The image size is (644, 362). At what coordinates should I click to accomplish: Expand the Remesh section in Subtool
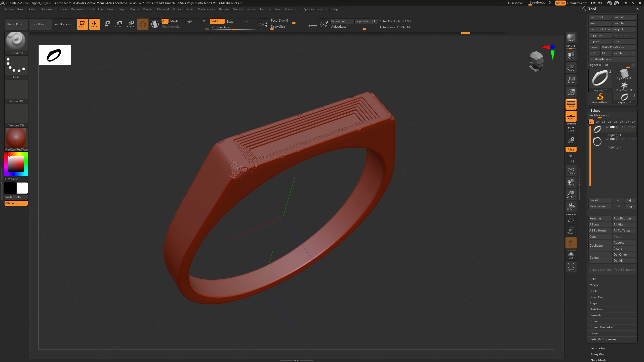[595, 315]
